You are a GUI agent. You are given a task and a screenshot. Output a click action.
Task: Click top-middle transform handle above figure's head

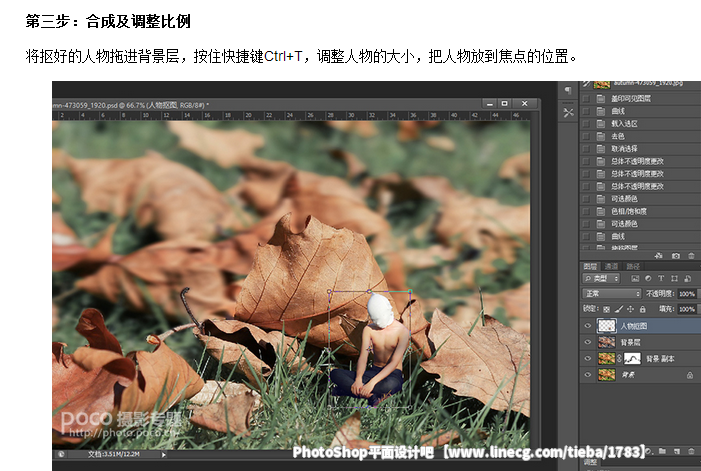(x=369, y=291)
